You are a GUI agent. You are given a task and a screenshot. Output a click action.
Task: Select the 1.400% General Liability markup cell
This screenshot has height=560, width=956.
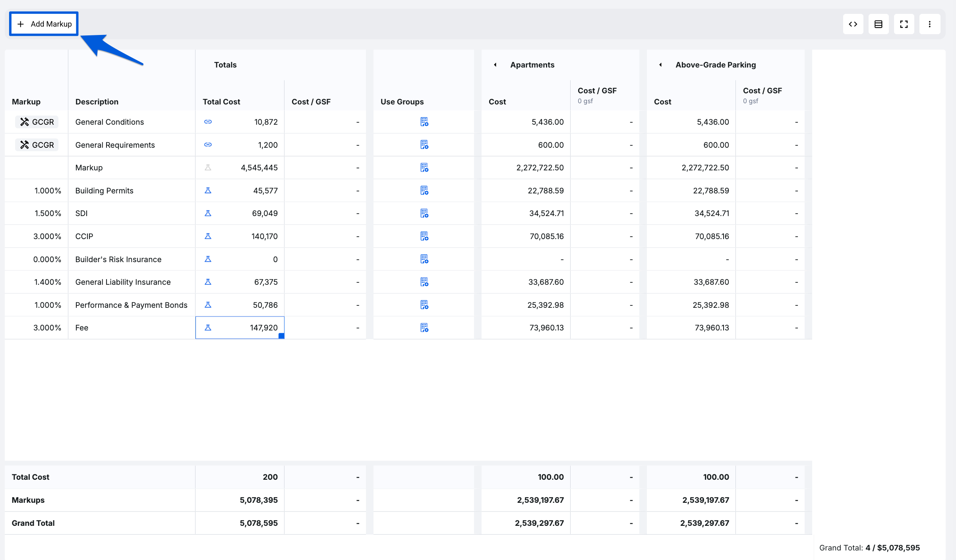coord(36,282)
